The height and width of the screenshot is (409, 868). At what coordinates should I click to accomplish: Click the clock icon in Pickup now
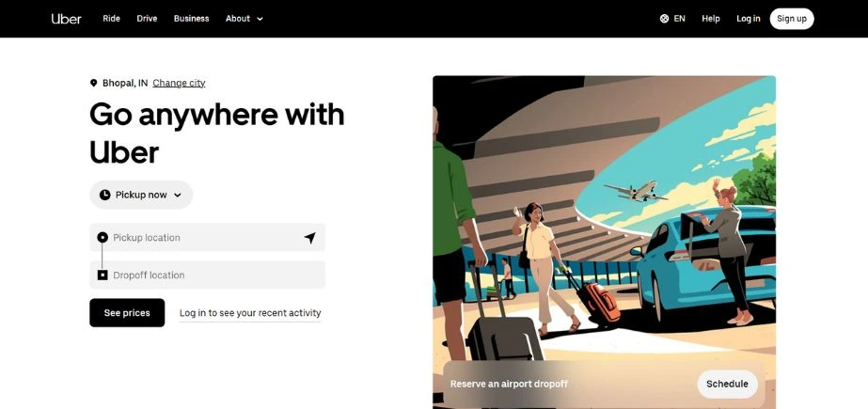[x=105, y=195]
